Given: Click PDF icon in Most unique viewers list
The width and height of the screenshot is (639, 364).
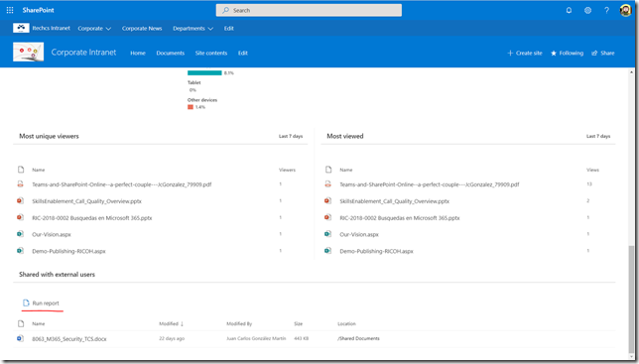Looking at the screenshot, I should pyautogui.click(x=20, y=184).
